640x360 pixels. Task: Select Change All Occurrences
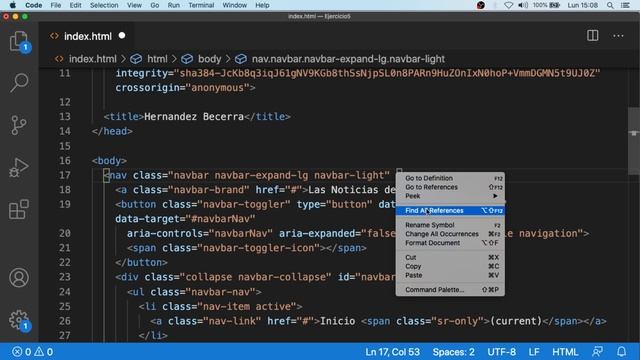coord(450,234)
